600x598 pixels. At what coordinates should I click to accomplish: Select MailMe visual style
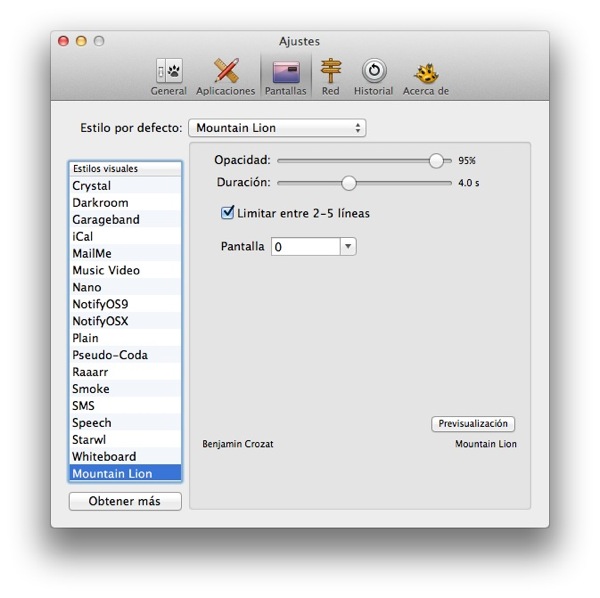click(x=125, y=253)
